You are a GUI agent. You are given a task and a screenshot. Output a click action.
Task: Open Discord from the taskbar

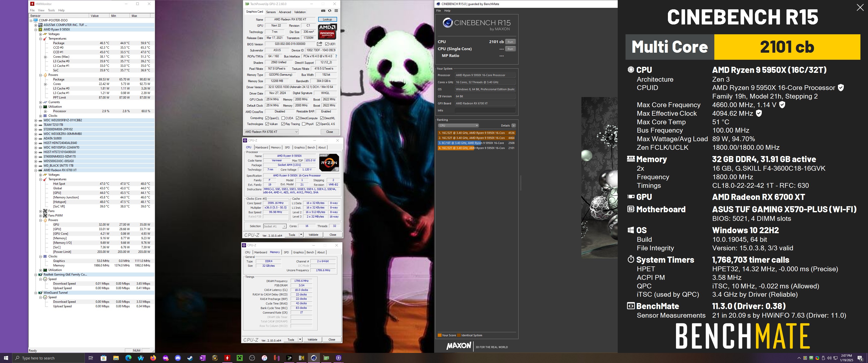tap(178, 358)
